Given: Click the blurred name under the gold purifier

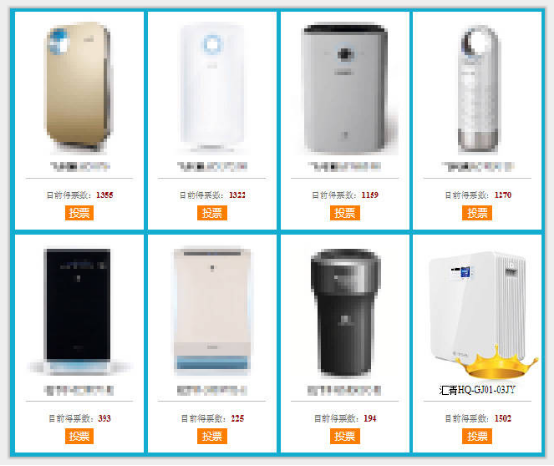Looking at the screenshot, I should click(x=79, y=166).
